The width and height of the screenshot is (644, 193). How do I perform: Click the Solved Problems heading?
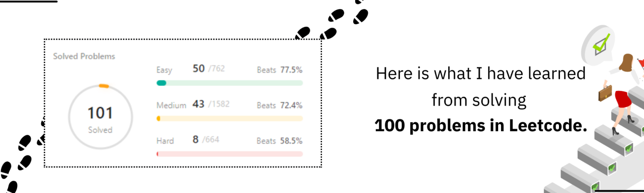tap(84, 56)
